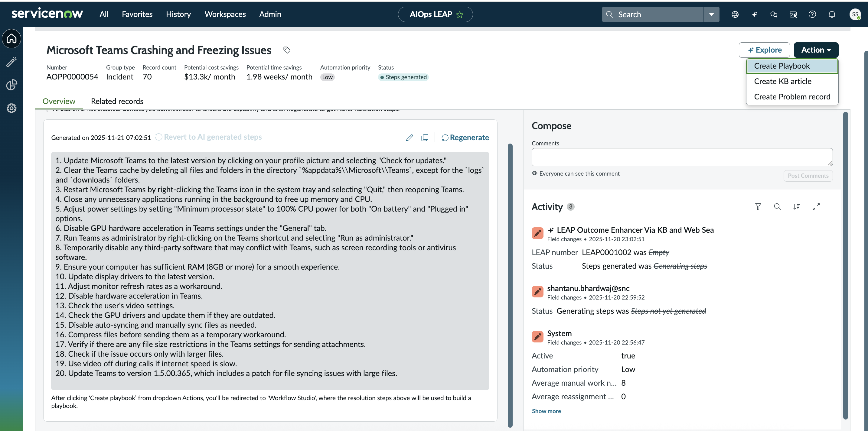Click the shantanu.bhardwaj@snc activity author name
The width and height of the screenshot is (868, 431).
588,289
